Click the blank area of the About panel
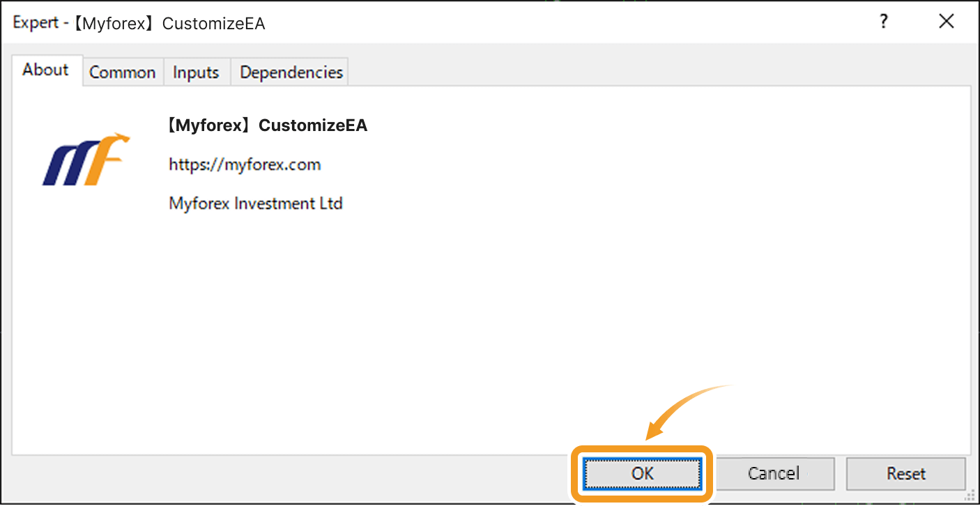The image size is (980, 506). (488, 314)
